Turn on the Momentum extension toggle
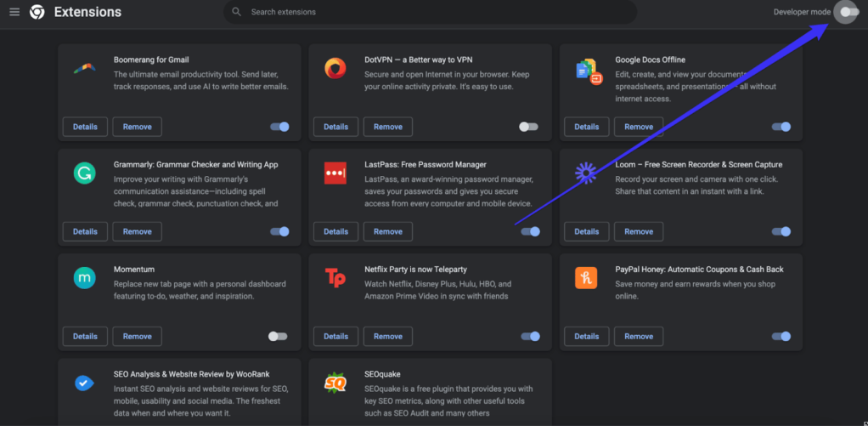The image size is (868, 426). point(278,336)
